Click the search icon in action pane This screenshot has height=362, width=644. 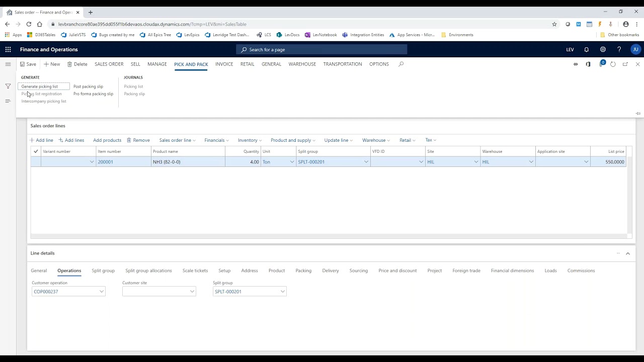(x=401, y=64)
